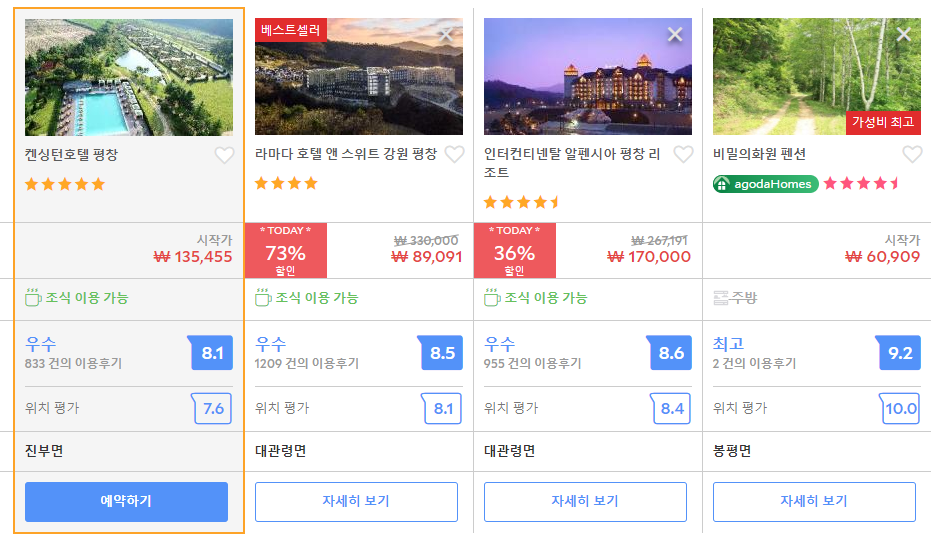Dismiss the 인터컨티넨탈 알펜시아 card using X

coord(675,35)
